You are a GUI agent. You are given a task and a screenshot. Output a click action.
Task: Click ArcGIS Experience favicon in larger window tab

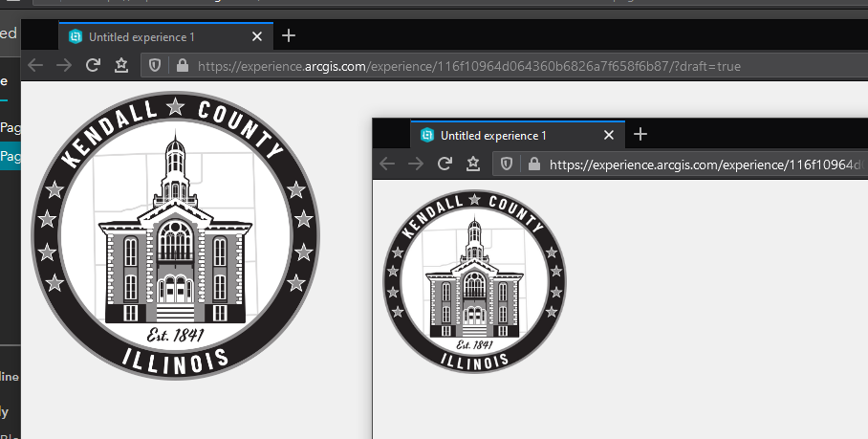[x=76, y=36]
